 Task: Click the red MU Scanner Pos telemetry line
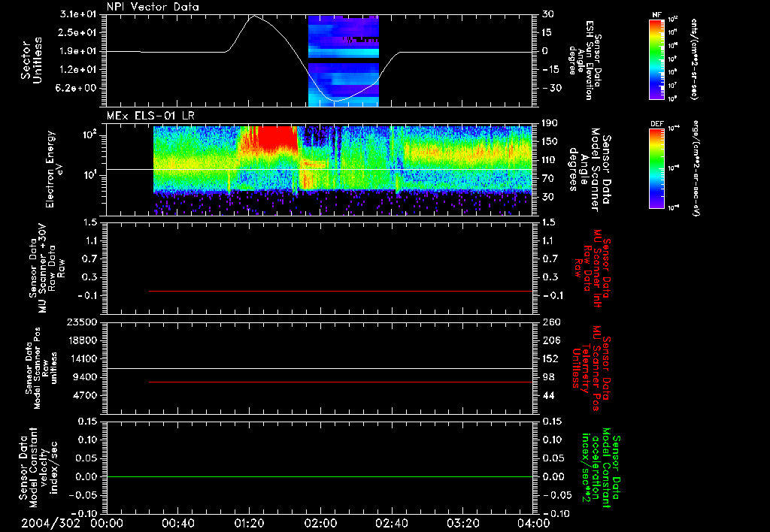[341, 382]
